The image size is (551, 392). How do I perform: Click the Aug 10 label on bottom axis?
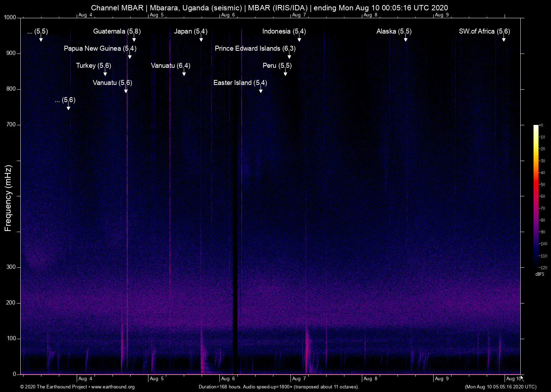point(513,378)
